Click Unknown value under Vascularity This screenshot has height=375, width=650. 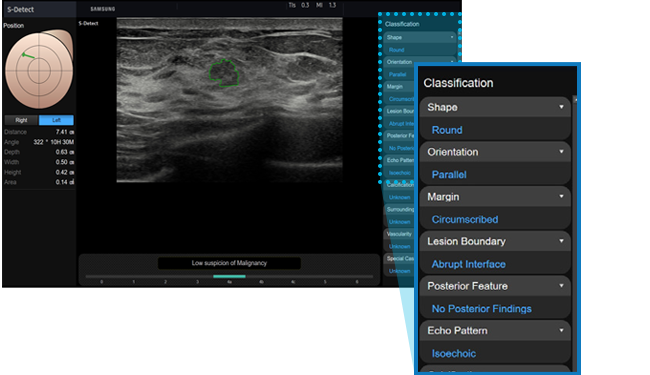coord(399,246)
